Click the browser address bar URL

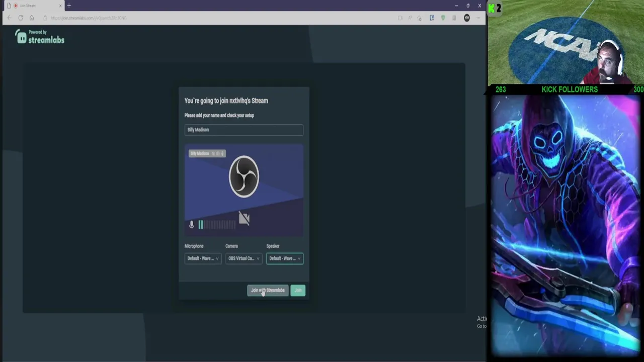point(89,18)
